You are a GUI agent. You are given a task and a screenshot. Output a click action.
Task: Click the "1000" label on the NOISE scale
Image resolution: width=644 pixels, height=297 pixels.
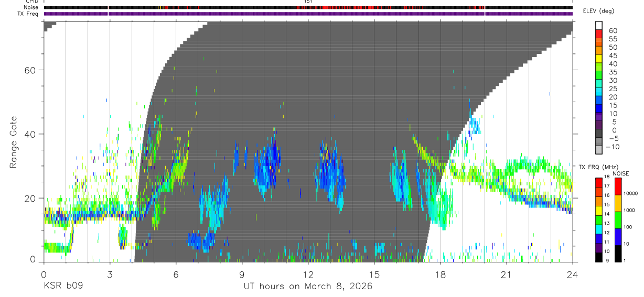pos(629,210)
